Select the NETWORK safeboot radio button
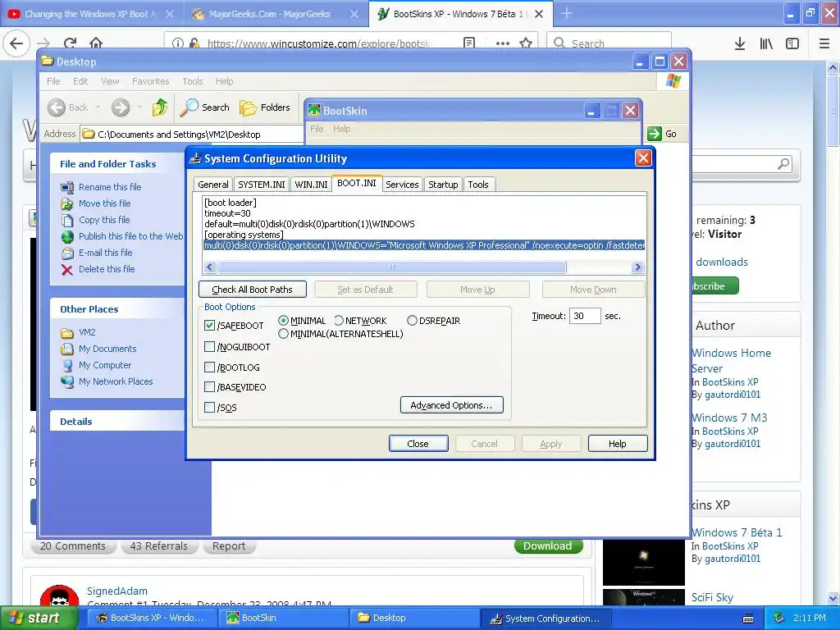The height and width of the screenshot is (630, 840). click(339, 321)
